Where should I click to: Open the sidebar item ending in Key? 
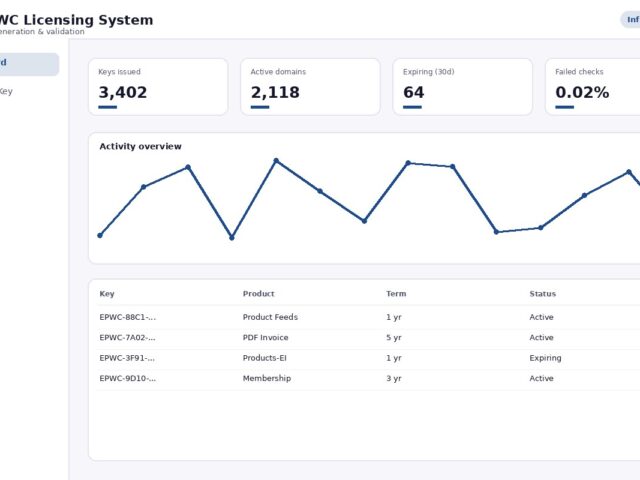(6, 91)
